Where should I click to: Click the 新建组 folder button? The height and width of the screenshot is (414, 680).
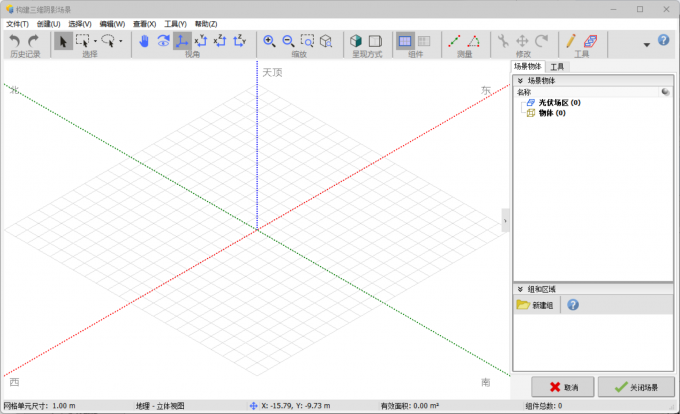pos(535,305)
